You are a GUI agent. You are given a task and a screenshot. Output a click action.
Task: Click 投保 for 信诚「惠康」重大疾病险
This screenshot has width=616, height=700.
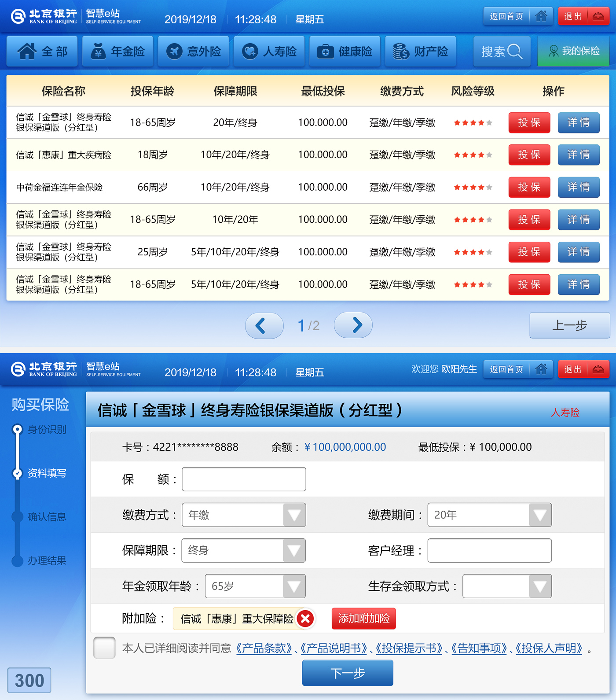(x=529, y=155)
